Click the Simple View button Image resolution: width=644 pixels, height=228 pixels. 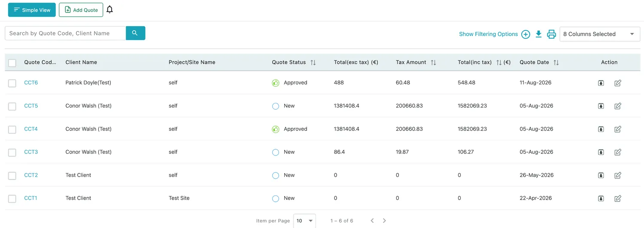point(32,9)
